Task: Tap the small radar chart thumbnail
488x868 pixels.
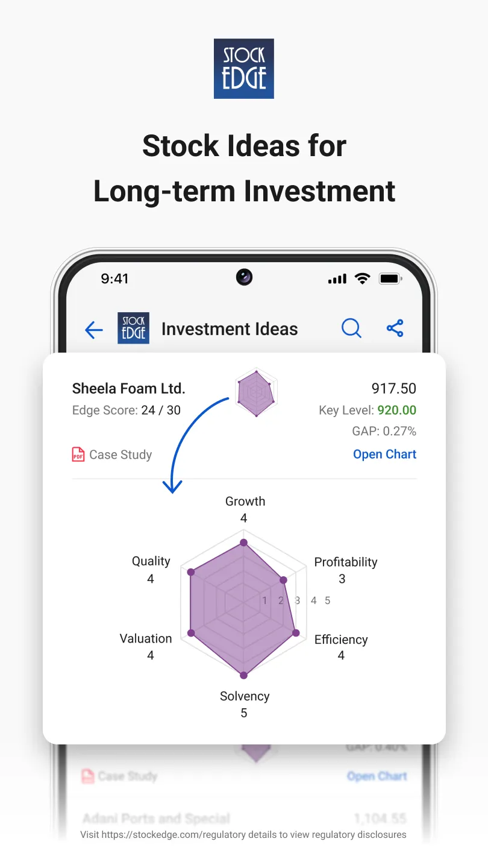Action: coord(256,393)
